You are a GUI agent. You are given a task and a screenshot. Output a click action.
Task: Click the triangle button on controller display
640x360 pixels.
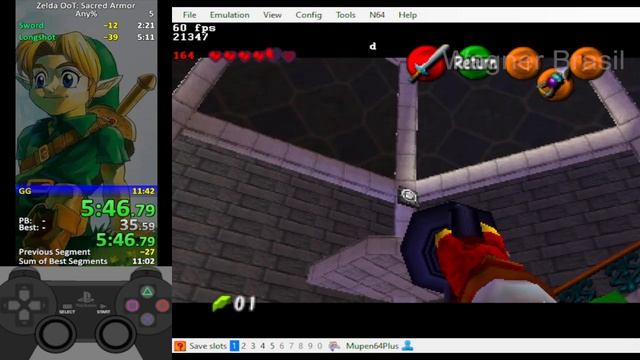(x=147, y=291)
